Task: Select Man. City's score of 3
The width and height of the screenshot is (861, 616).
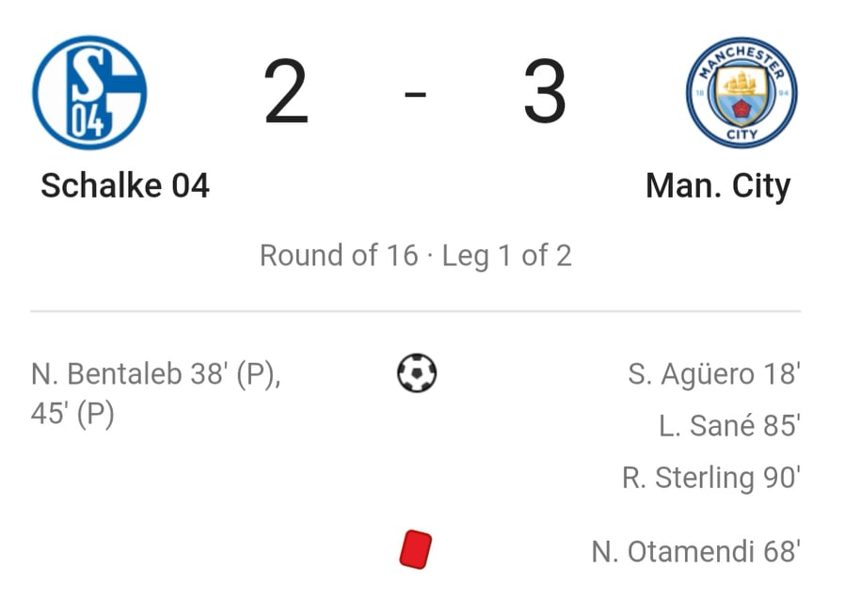Action: 544,92
